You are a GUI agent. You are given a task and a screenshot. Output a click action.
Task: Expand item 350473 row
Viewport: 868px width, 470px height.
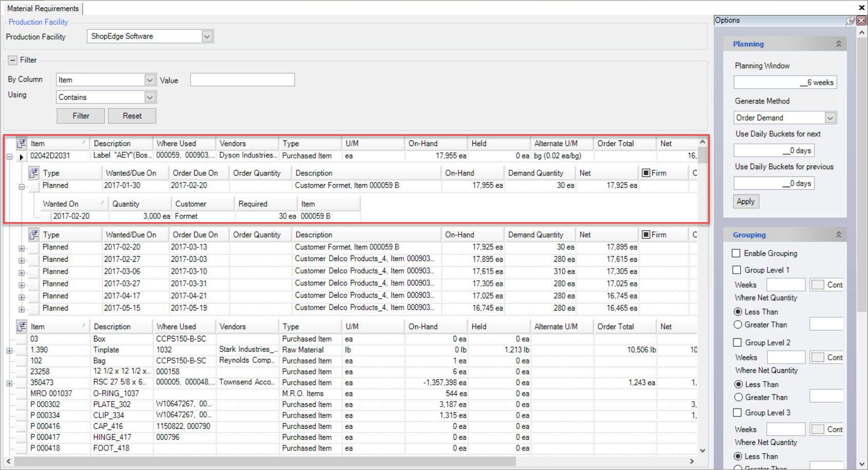pyautogui.click(x=9, y=384)
